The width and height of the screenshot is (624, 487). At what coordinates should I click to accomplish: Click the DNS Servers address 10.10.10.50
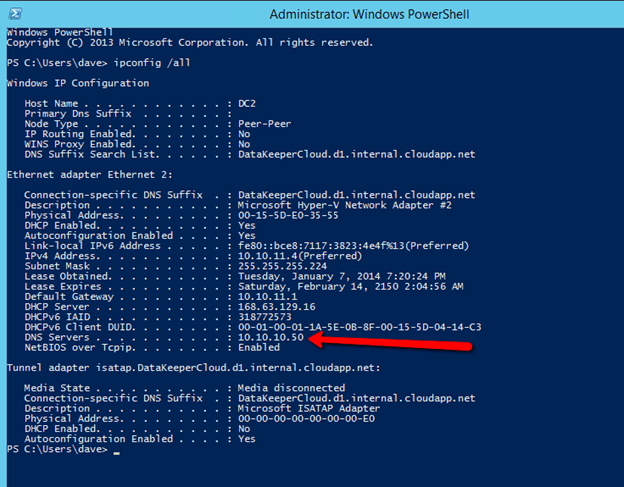pos(269,338)
